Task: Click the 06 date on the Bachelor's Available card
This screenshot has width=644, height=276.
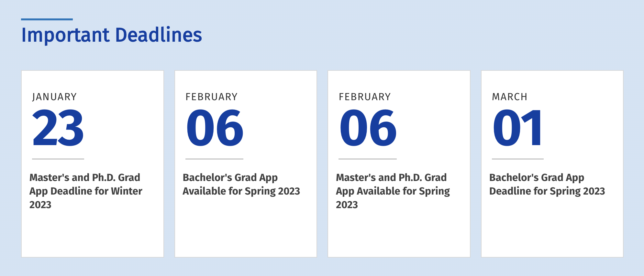Action: [215, 128]
